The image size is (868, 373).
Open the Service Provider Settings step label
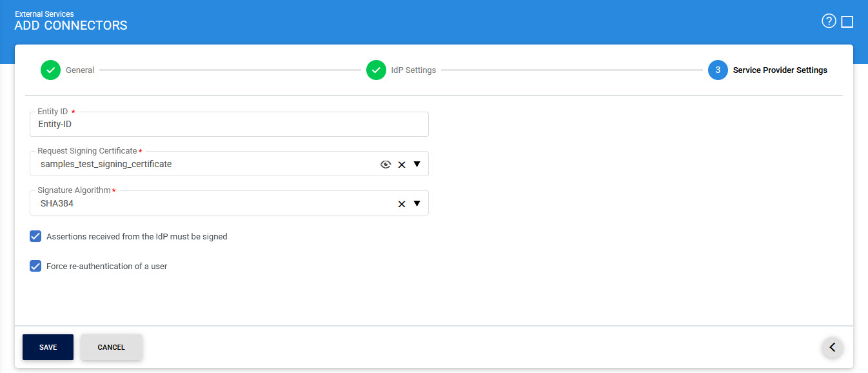click(x=780, y=70)
